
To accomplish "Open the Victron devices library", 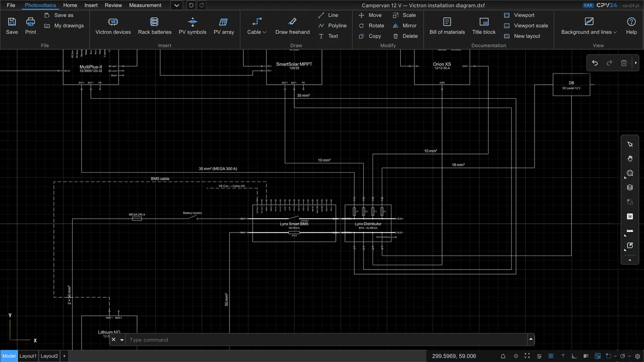I will click(x=113, y=26).
